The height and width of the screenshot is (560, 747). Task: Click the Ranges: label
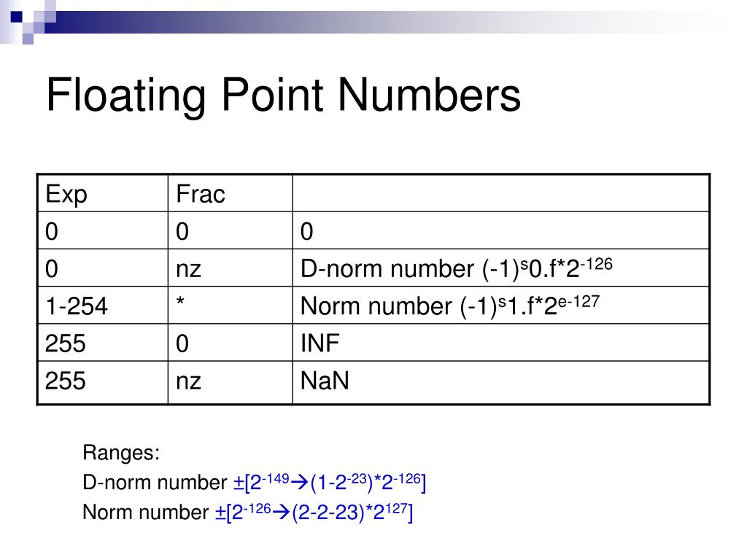coord(121,452)
